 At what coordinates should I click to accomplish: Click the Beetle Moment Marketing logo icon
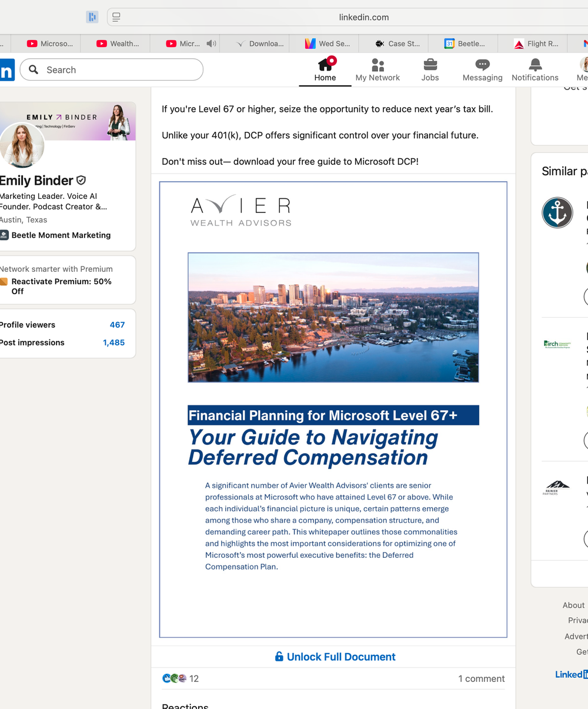point(4,235)
